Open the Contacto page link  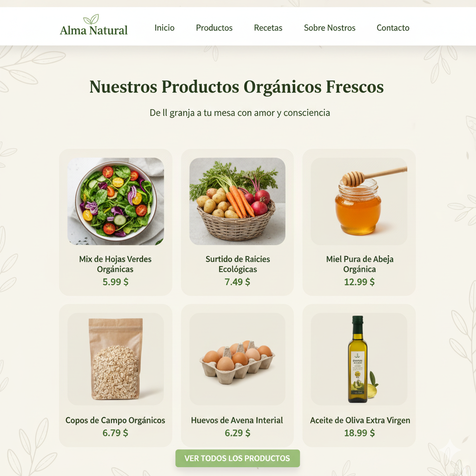click(393, 27)
